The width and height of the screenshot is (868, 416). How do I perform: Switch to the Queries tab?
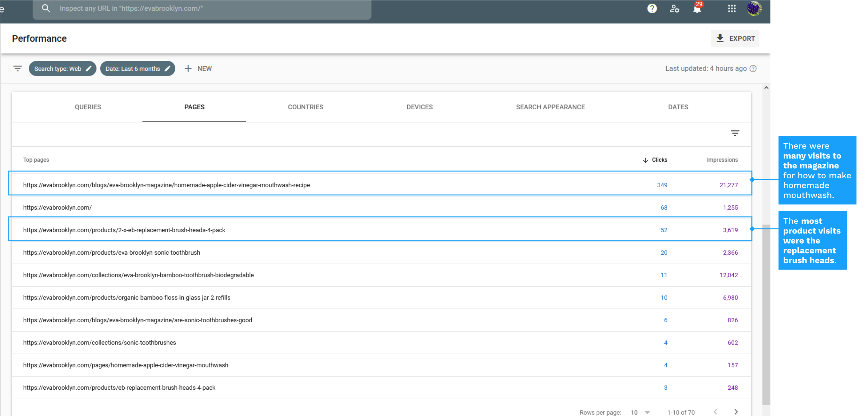(88, 107)
